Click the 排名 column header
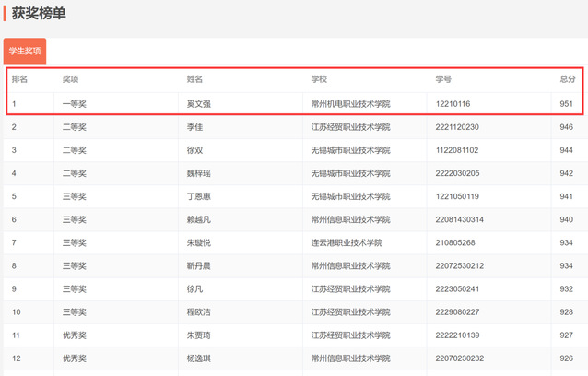 pyautogui.click(x=20, y=80)
